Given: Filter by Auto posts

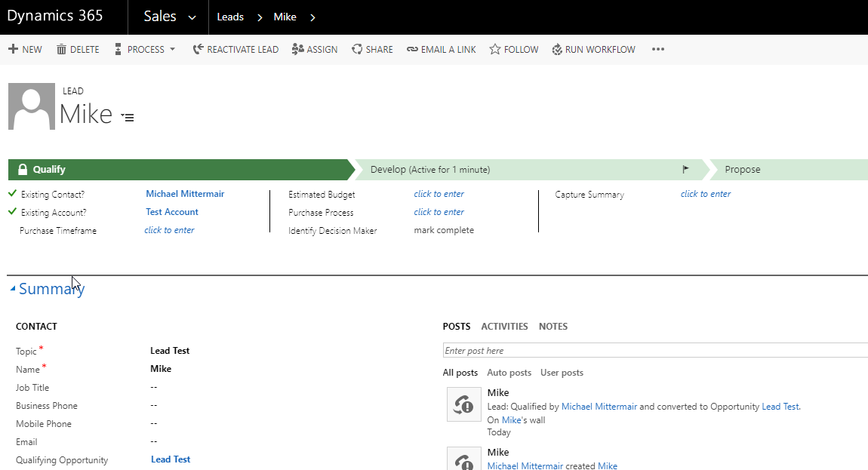Looking at the screenshot, I should pyautogui.click(x=509, y=373).
